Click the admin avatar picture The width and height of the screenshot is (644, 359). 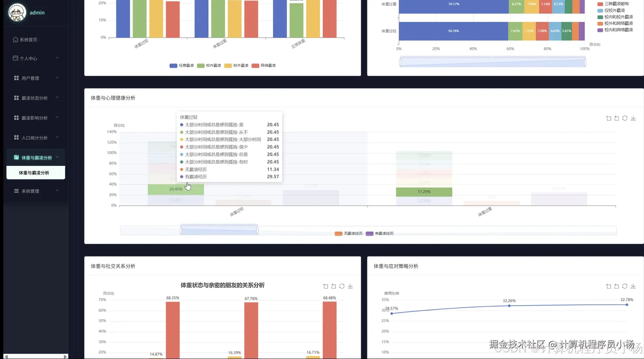[17, 12]
